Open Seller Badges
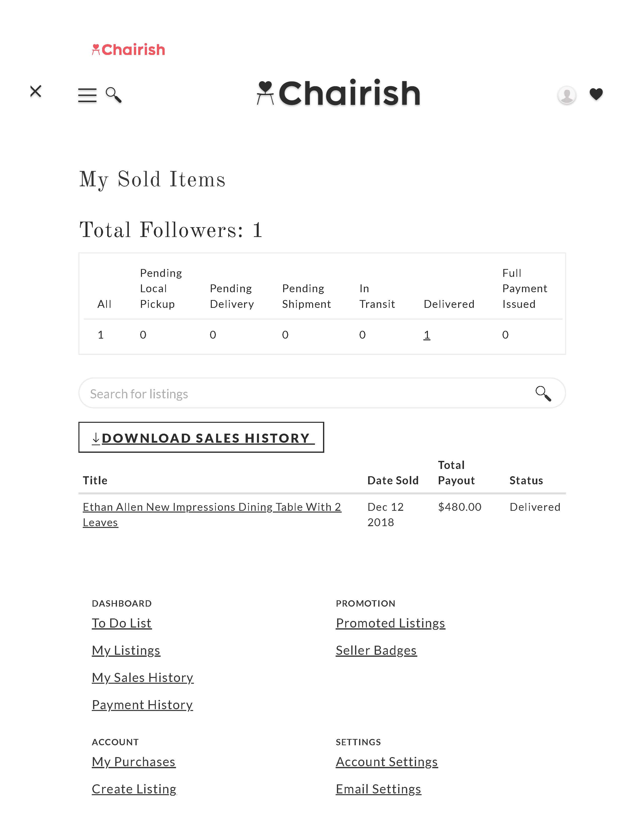The height and width of the screenshot is (833, 644). click(x=376, y=650)
